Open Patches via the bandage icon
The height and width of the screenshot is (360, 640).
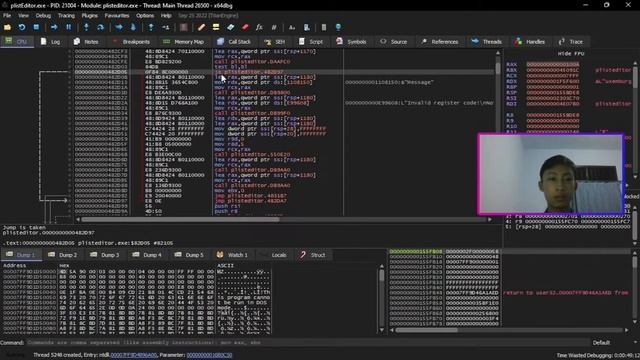(201, 27)
